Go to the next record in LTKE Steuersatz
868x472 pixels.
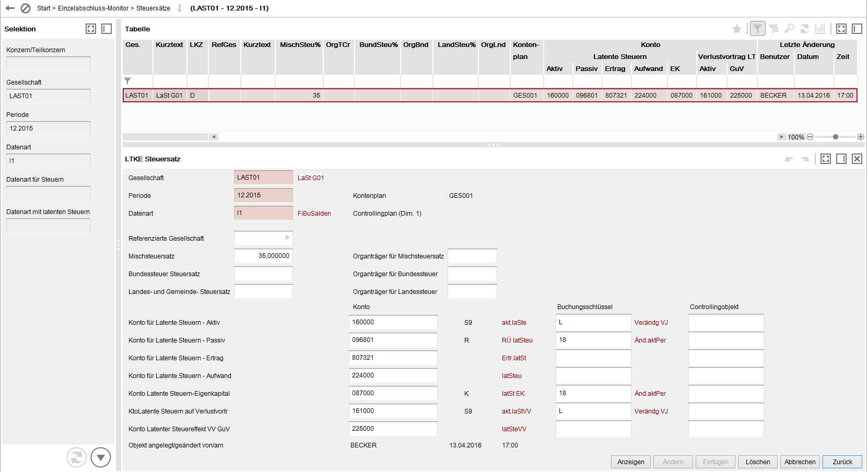[805, 159]
